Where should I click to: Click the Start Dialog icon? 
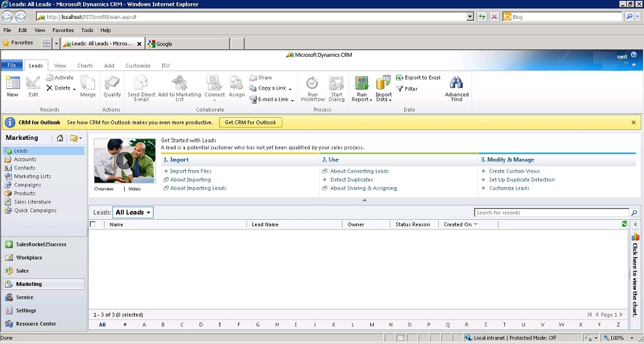pos(336,88)
